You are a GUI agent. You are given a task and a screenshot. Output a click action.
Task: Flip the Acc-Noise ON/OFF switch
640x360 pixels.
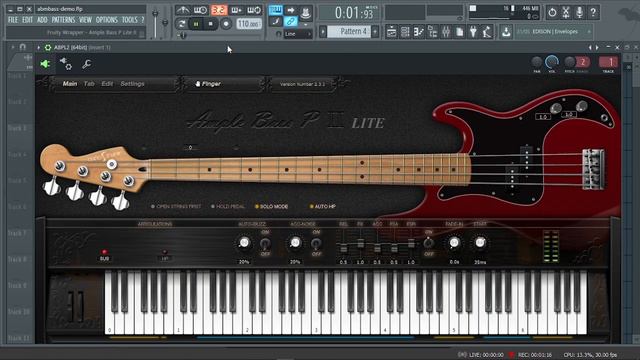316,244
